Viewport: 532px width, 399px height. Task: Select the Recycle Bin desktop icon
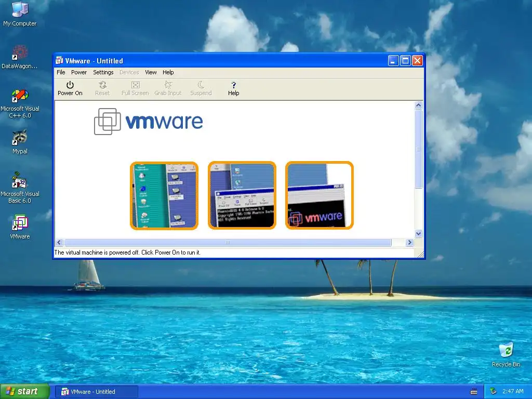(x=506, y=355)
